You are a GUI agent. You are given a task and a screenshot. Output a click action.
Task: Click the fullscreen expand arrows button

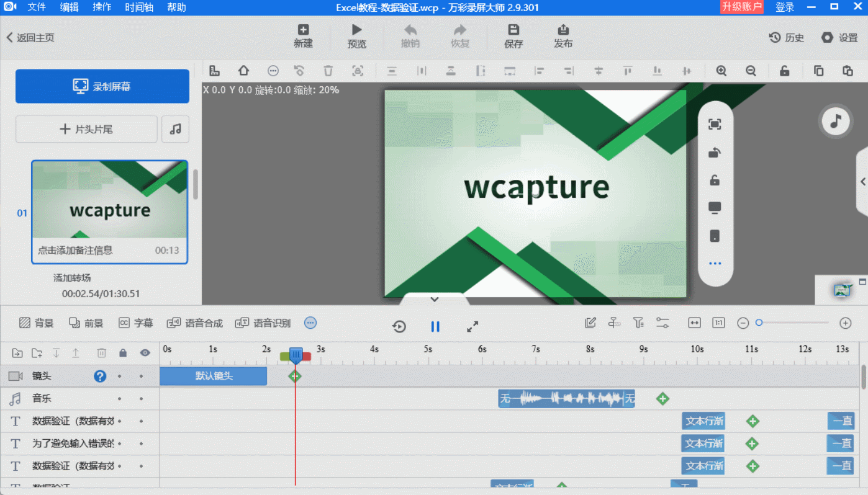click(x=472, y=326)
